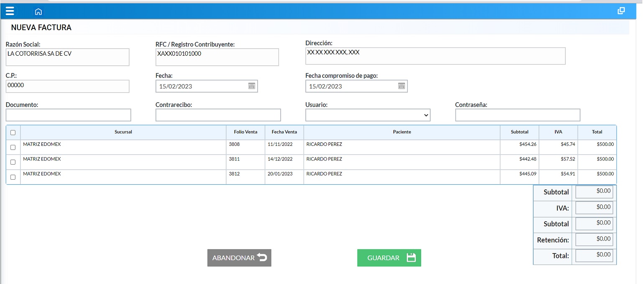Click RICARDO PEREZ in folio 3811 row

tap(324, 159)
